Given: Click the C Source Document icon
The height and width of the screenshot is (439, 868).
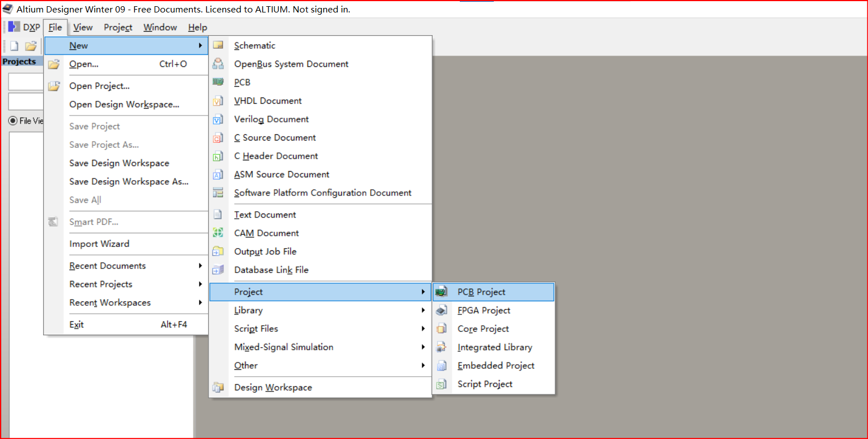Looking at the screenshot, I should pos(218,138).
